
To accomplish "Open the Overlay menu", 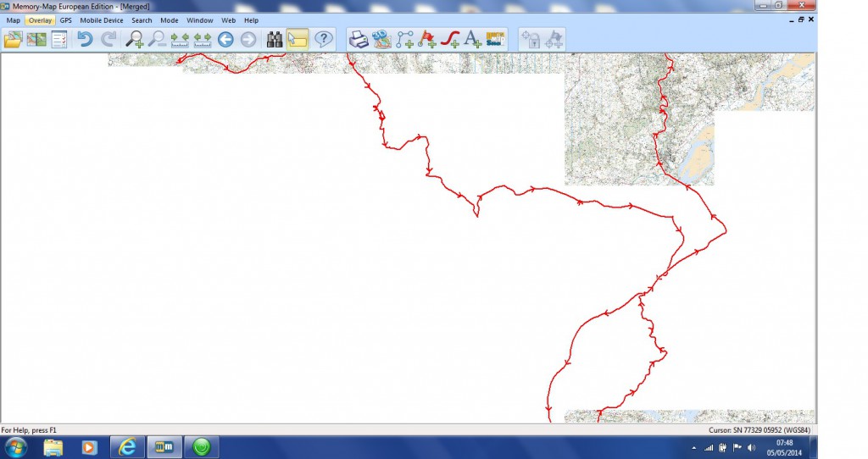I will point(40,19).
